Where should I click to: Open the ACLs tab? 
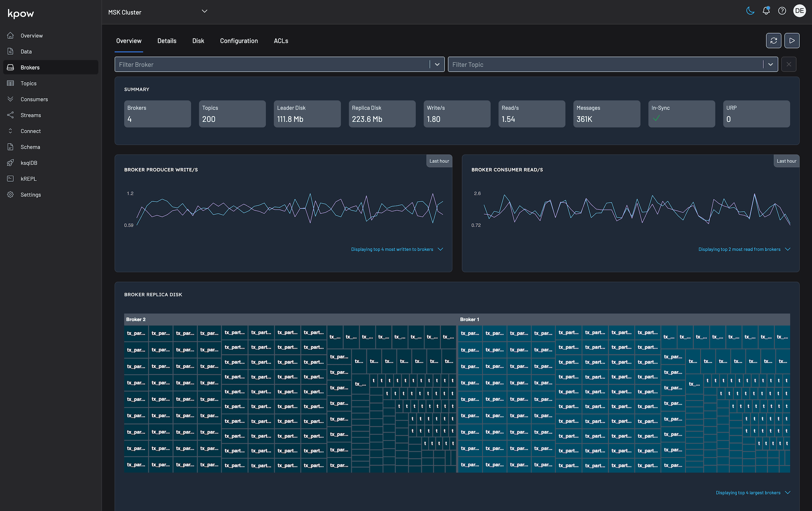point(281,40)
